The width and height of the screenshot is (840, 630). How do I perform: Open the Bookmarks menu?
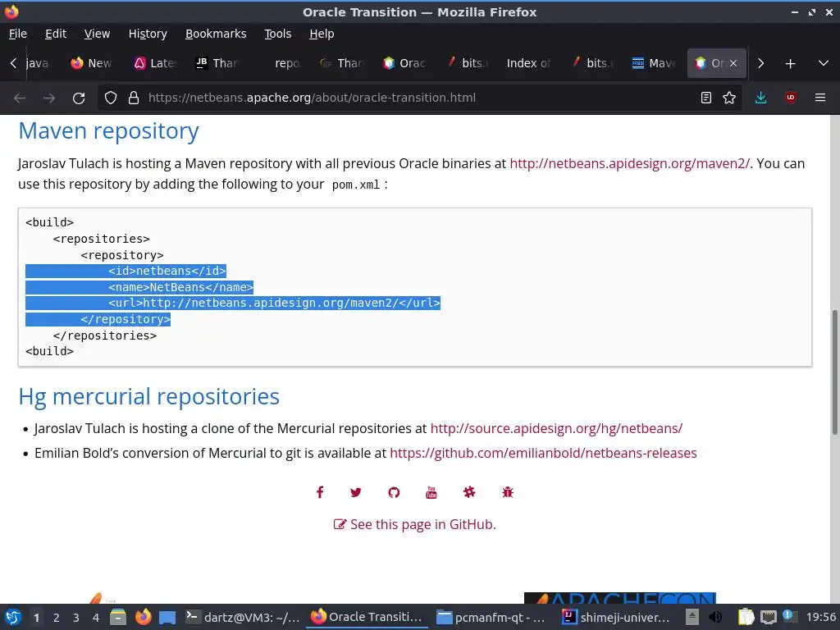pos(216,34)
